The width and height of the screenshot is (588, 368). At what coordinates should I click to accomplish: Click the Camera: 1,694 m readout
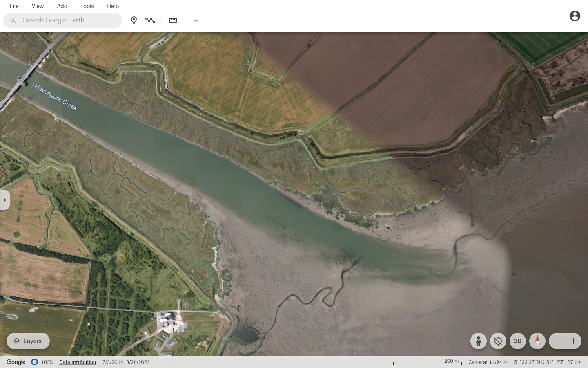(488, 362)
